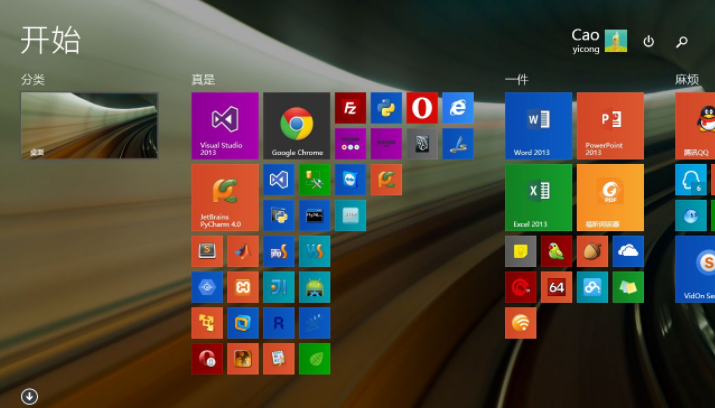This screenshot has width=715, height=408.
Task: Click the power options button
Action: pos(648,41)
